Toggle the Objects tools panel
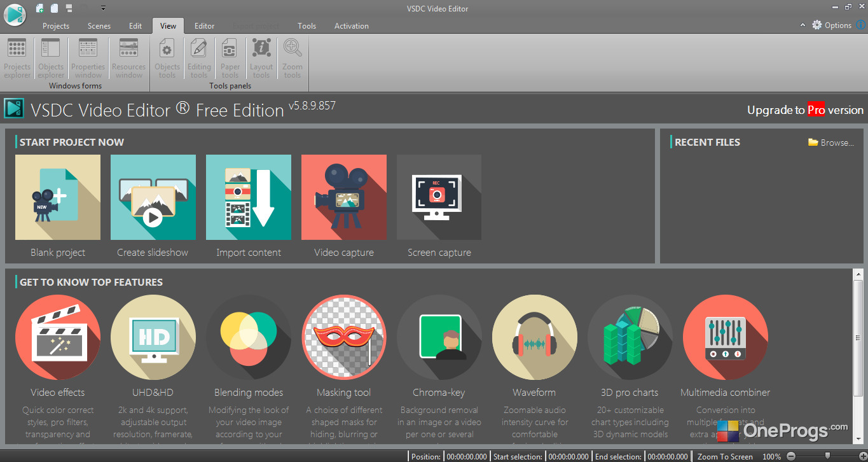 [x=167, y=59]
